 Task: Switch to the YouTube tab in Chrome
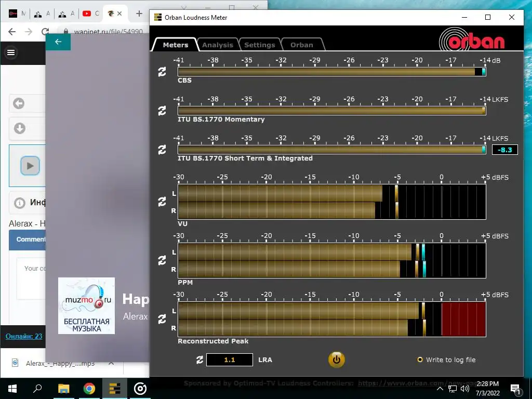point(90,14)
